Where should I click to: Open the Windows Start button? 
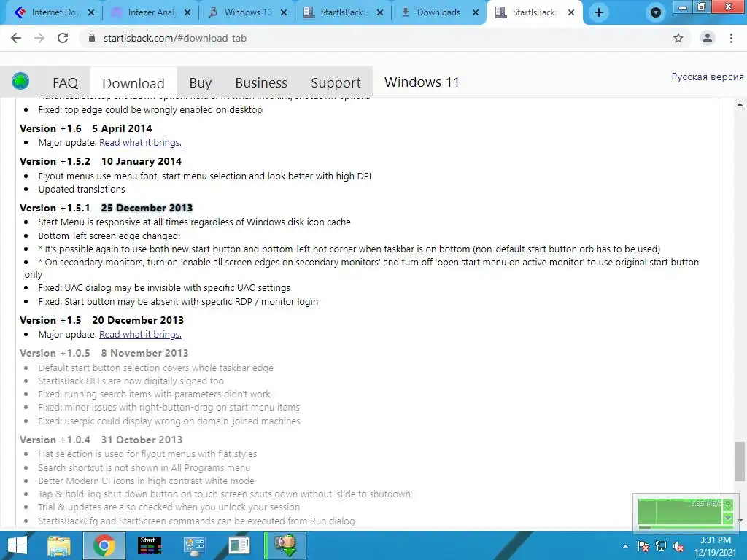click(x=18, y=545)
